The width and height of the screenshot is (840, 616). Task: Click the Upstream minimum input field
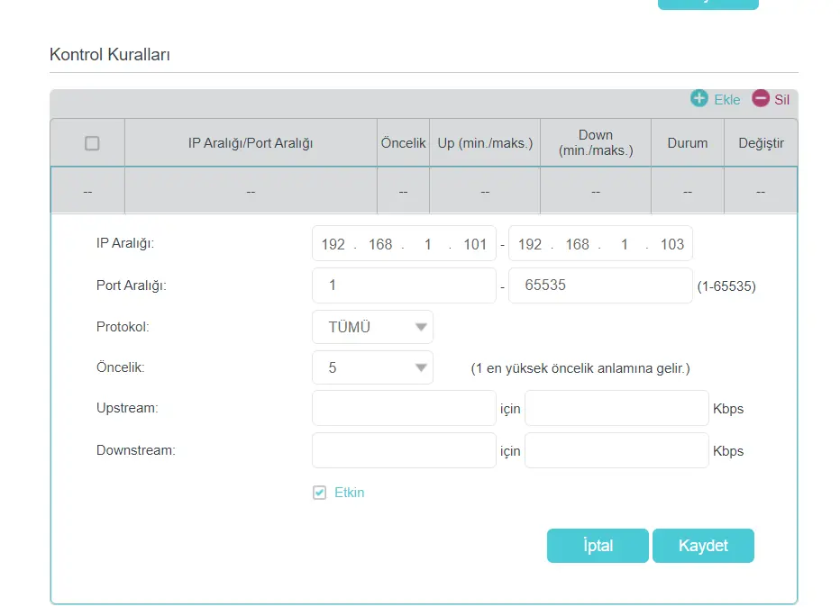[404, 408]
